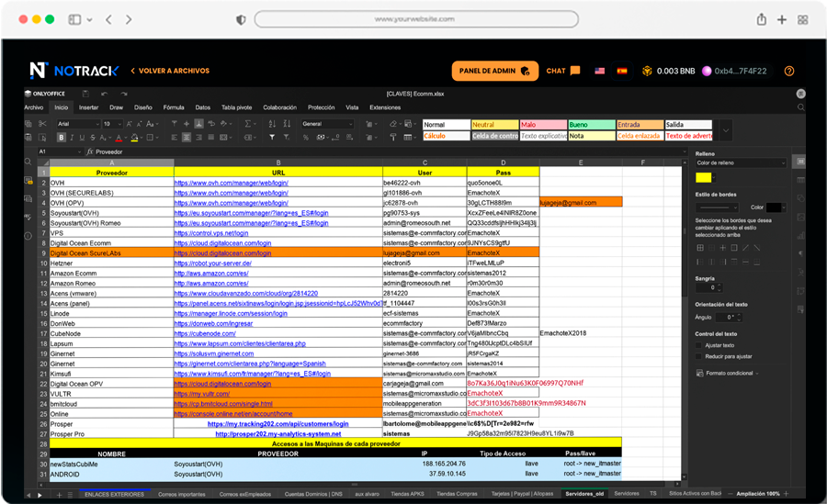Open comments panel in the left sidebar
Screen dimensions: 827x504
[28, 181]
